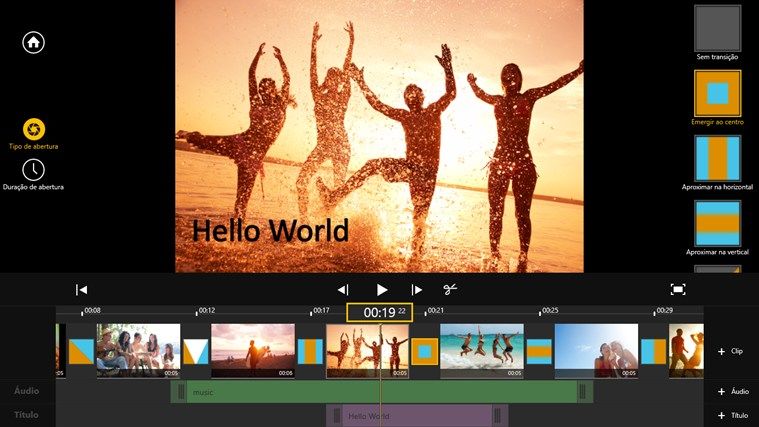Screen dimensions: 759x427
Task: Jump to the start of timeline
Action: coord(81,290)
